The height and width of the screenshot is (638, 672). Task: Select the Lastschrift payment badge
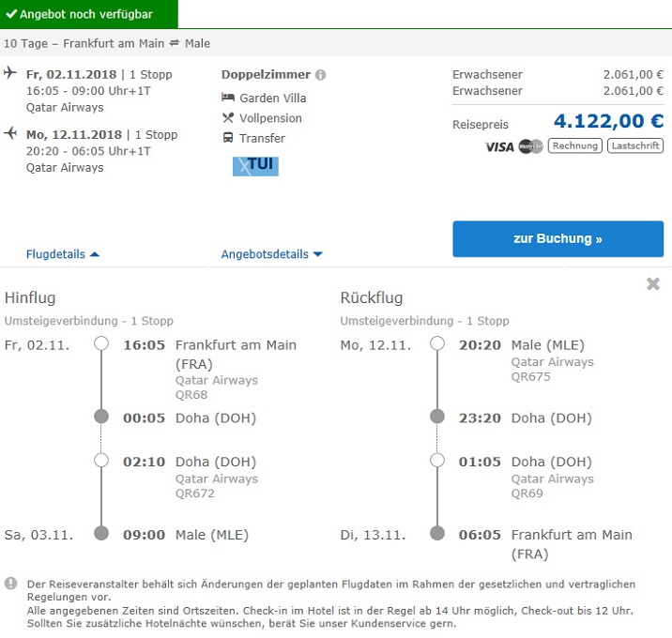(635, 146)
